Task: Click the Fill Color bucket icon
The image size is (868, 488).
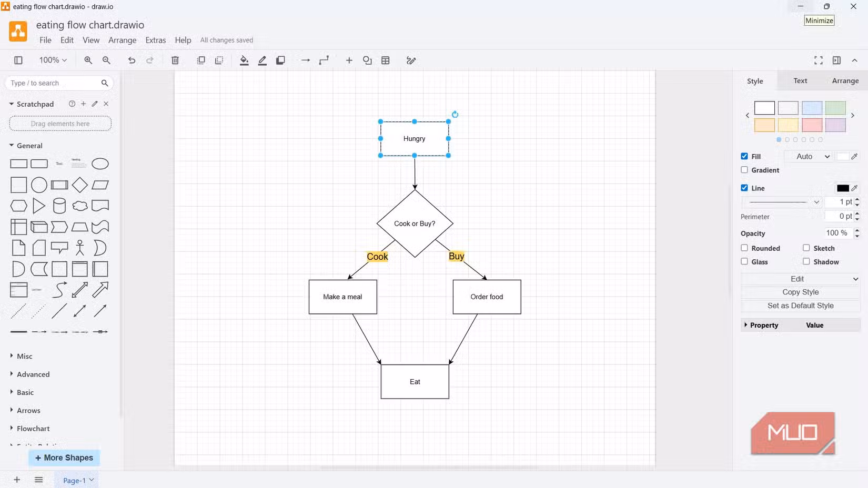Action: [x=244, y=60]
